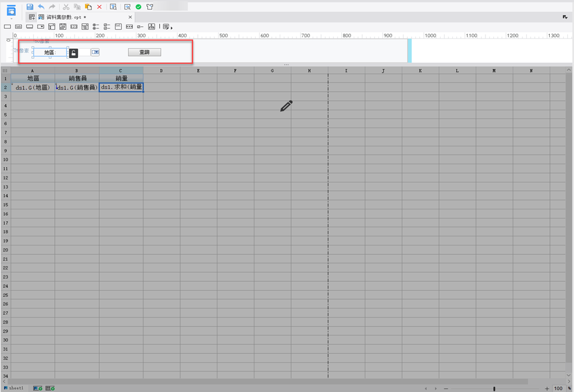Select cell ds1.G(地區)
Image resolution: width=574 pixels, height=392 pixels.
pos(33,87)
